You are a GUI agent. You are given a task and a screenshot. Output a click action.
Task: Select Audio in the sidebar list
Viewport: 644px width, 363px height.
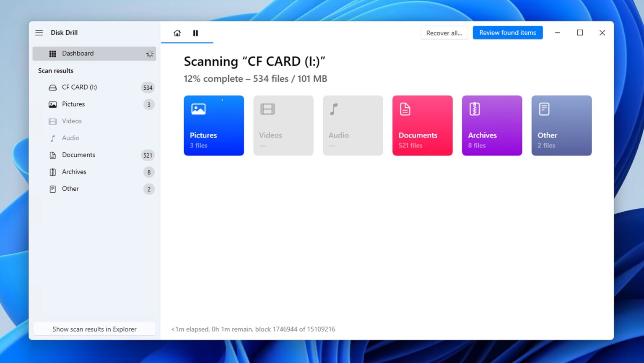[94, 138]
